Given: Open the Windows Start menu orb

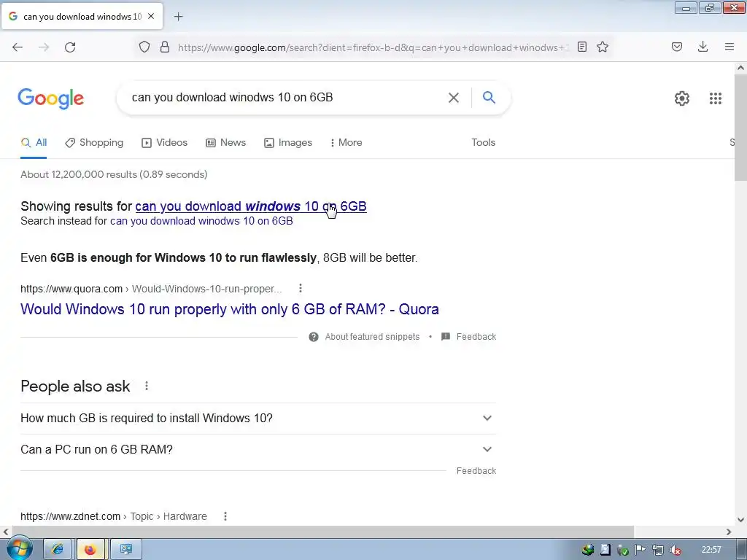Looking at the screenshot, I should coord(19,548).
